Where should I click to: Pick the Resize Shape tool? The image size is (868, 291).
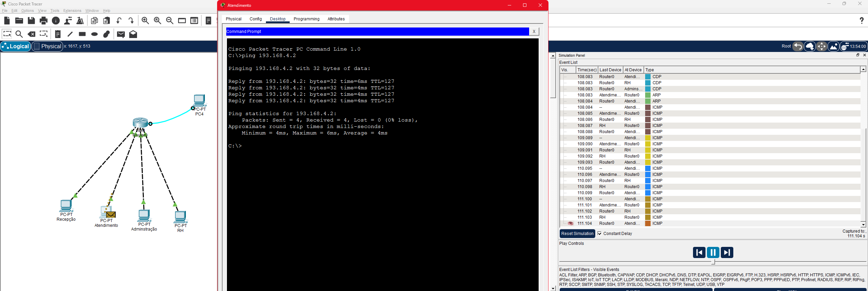coord(44,34)
